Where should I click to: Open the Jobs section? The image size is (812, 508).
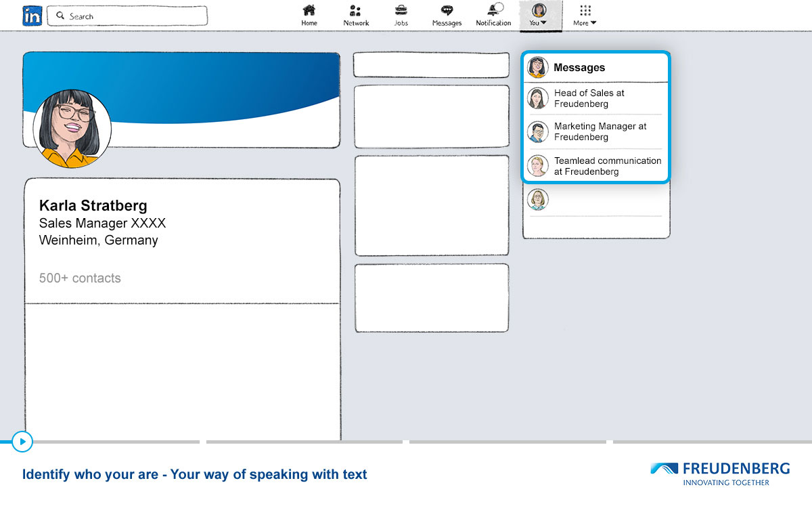[401, 15]
